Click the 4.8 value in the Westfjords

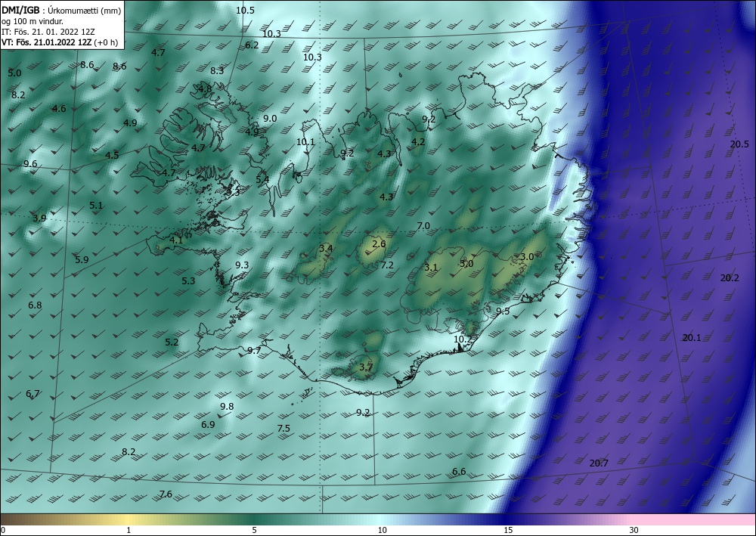pos(205,88)
